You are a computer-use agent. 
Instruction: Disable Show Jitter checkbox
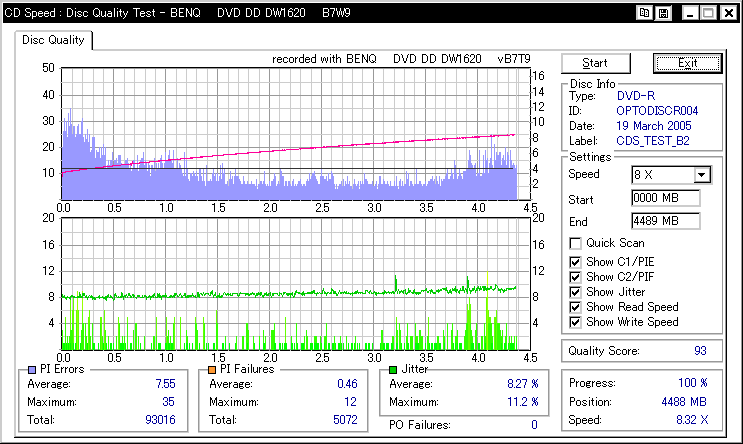[575, 291]
